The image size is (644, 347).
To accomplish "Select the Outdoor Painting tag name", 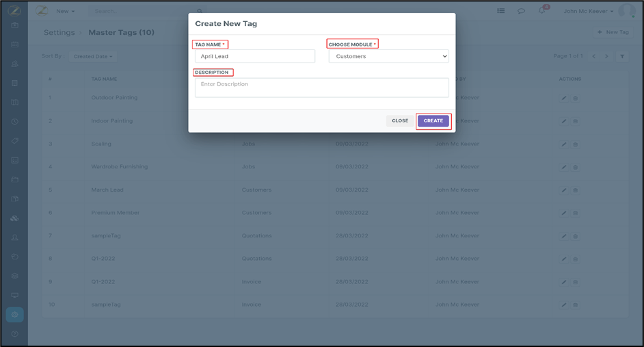I will 114,97.
